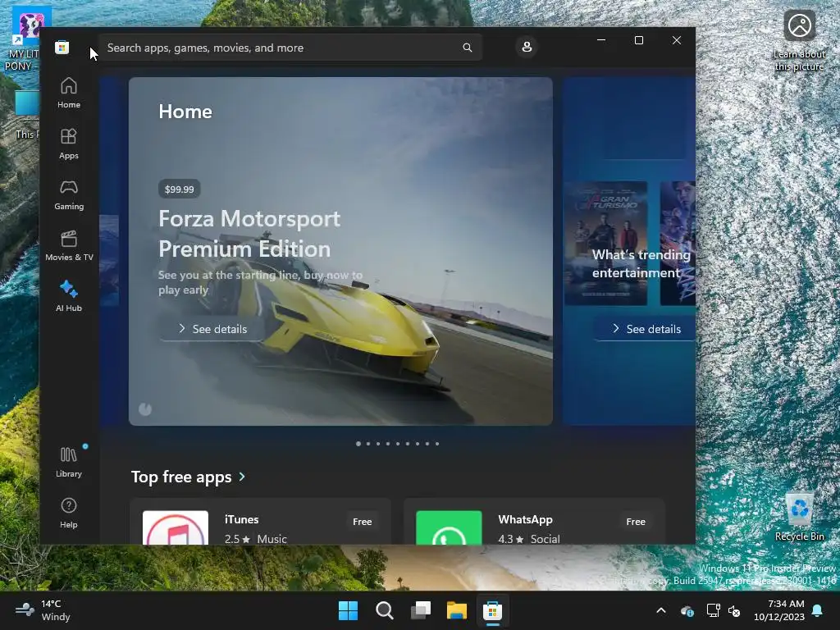Expand the Top free apps section chevron

242,477
